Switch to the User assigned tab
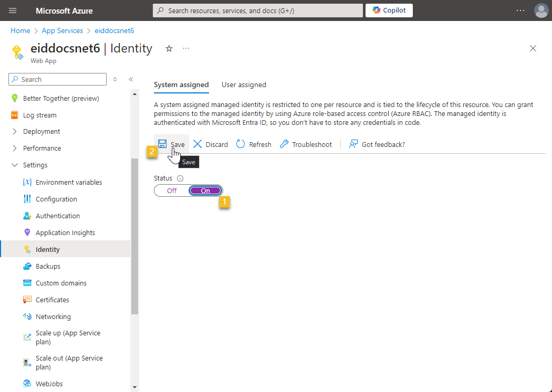552x392 pixels. pyautogui.click(x=244, y=84)
